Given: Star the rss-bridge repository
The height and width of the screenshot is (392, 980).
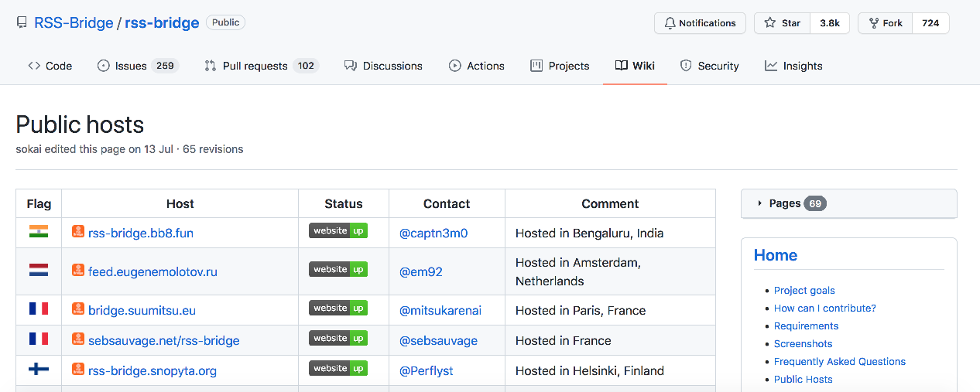Looking at the screenshot, I should click(x=783, y=23).
